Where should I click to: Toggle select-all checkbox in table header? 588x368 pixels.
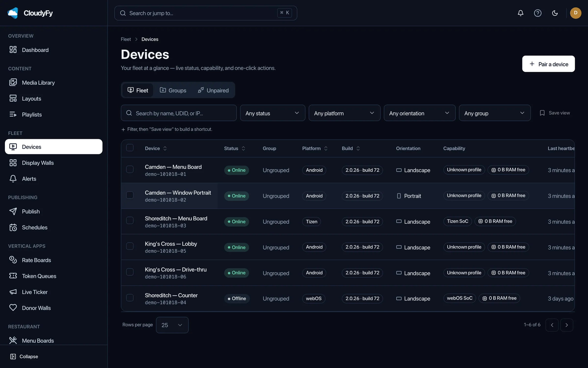click(130, 148)
